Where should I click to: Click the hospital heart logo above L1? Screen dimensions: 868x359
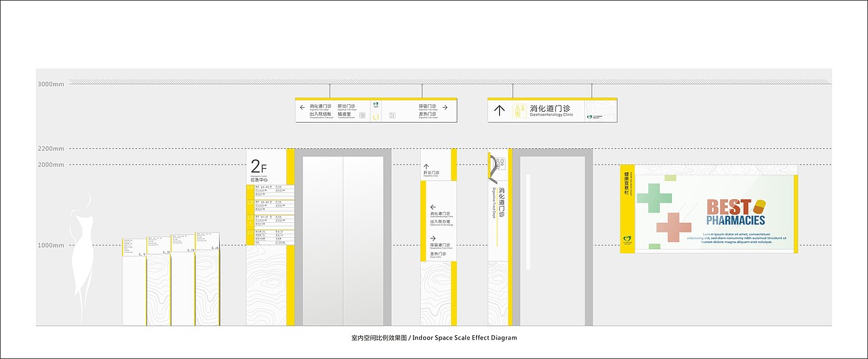coord(376,105)
